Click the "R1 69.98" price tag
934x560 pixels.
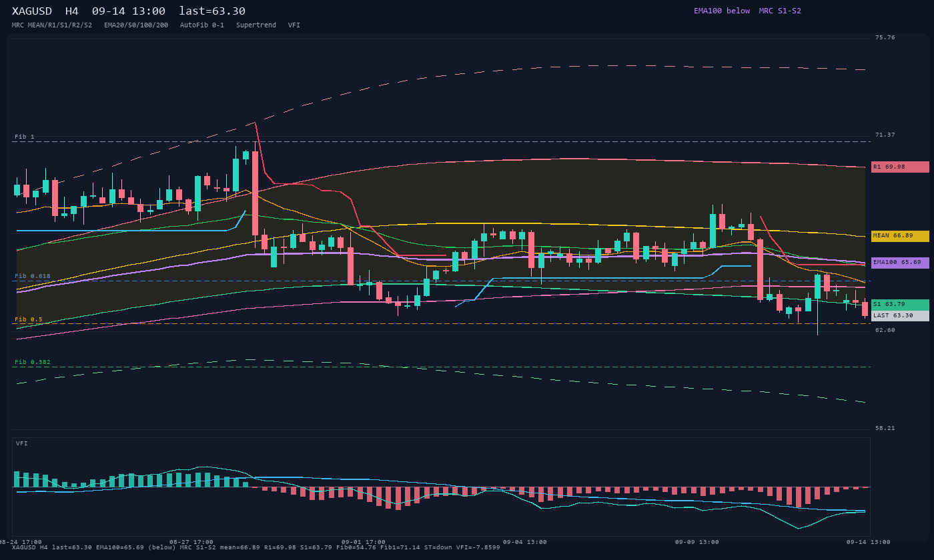900,167
